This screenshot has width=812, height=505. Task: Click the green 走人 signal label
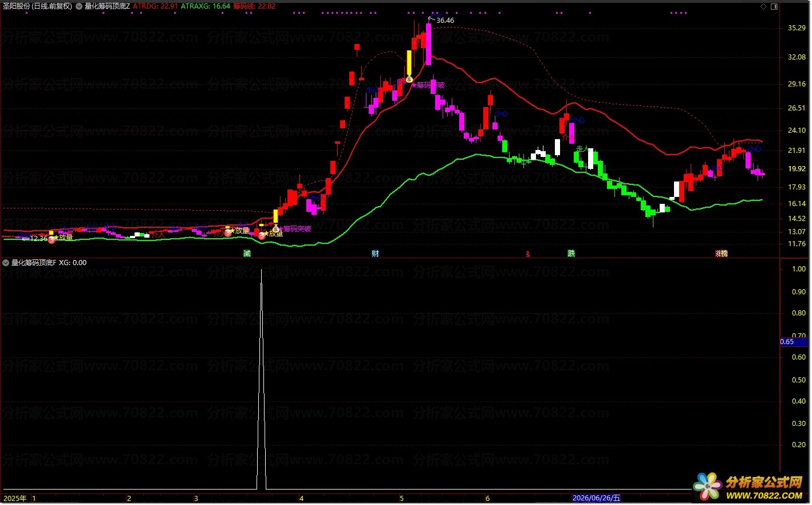582,149
